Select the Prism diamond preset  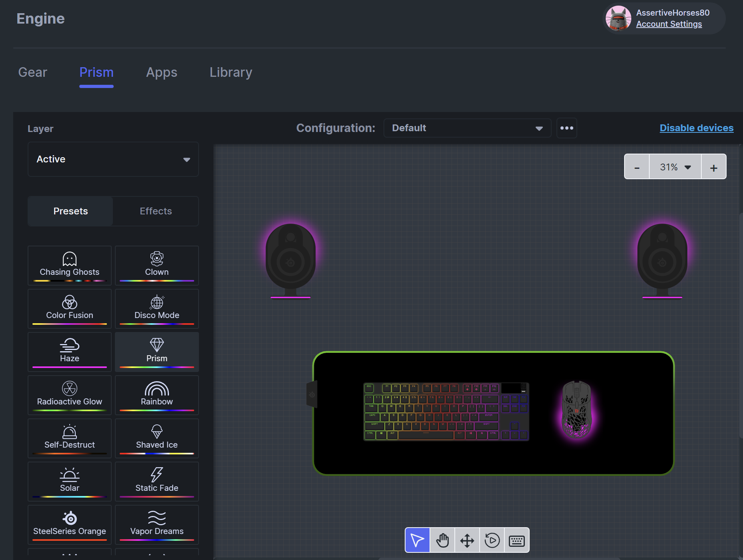(x=157, y=352)
